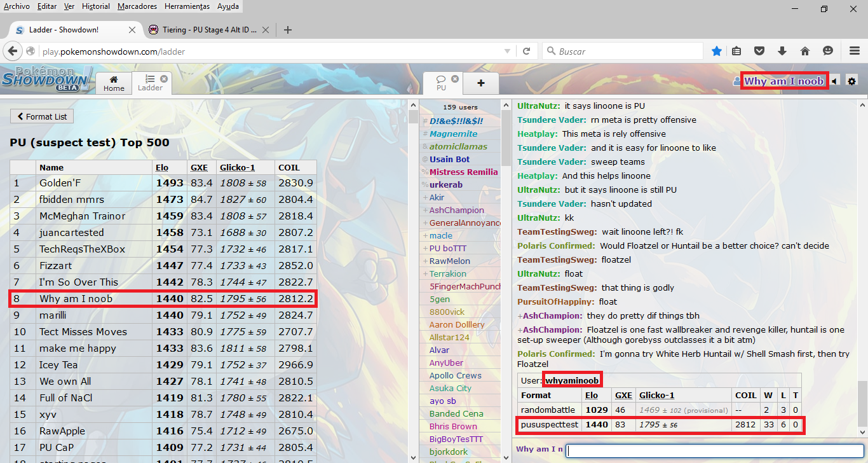Close the Ladder - Showdown! browser tab

[132, 30]
